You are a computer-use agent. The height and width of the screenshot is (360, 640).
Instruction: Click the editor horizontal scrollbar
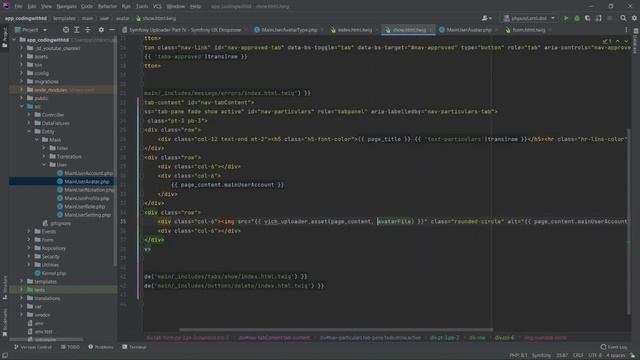[336, 330]
